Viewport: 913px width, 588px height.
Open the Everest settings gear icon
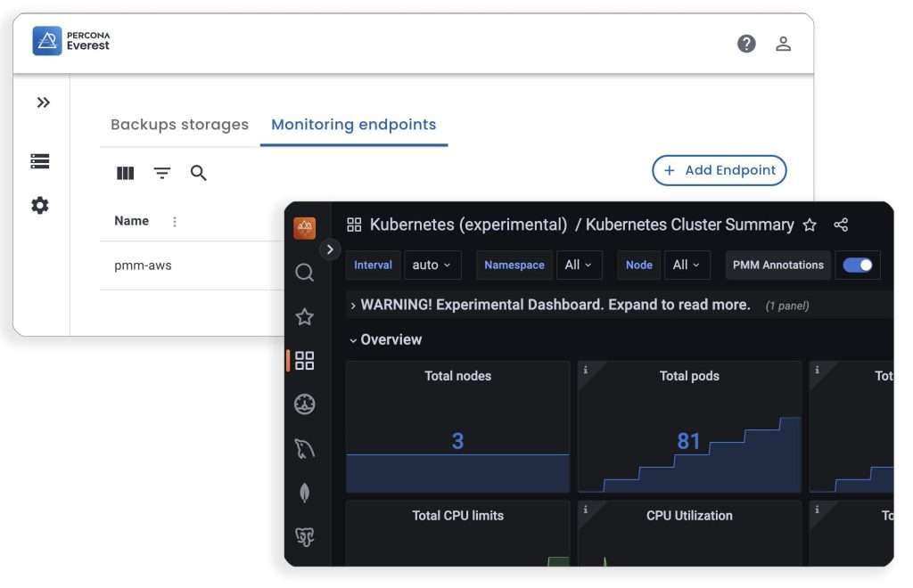[x=40, y=205]
